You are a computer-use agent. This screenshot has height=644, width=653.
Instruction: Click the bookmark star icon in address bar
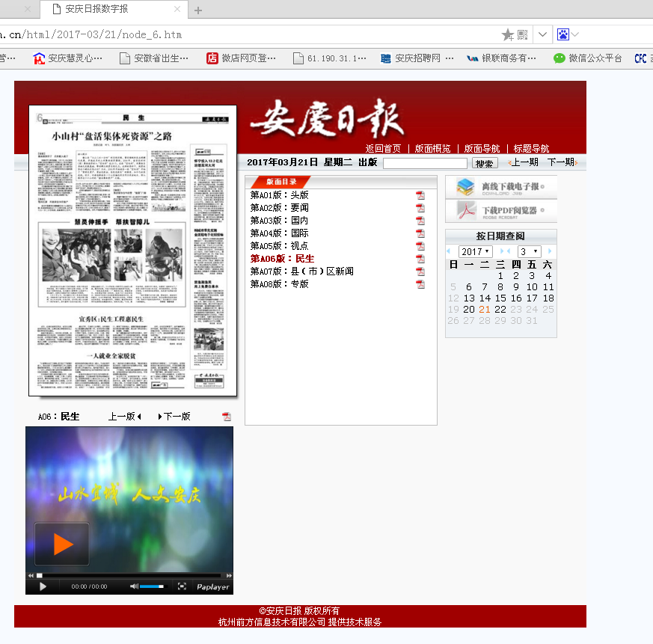[x=507, y=34]
